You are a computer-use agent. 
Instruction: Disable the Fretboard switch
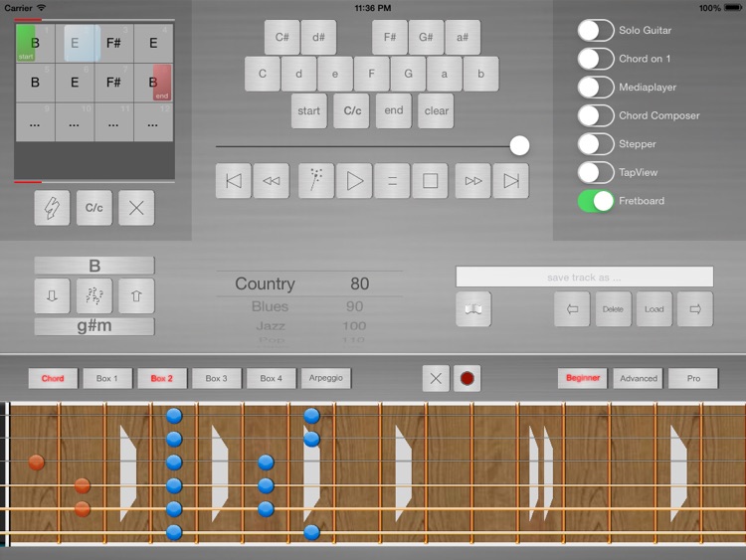(596, 201)
